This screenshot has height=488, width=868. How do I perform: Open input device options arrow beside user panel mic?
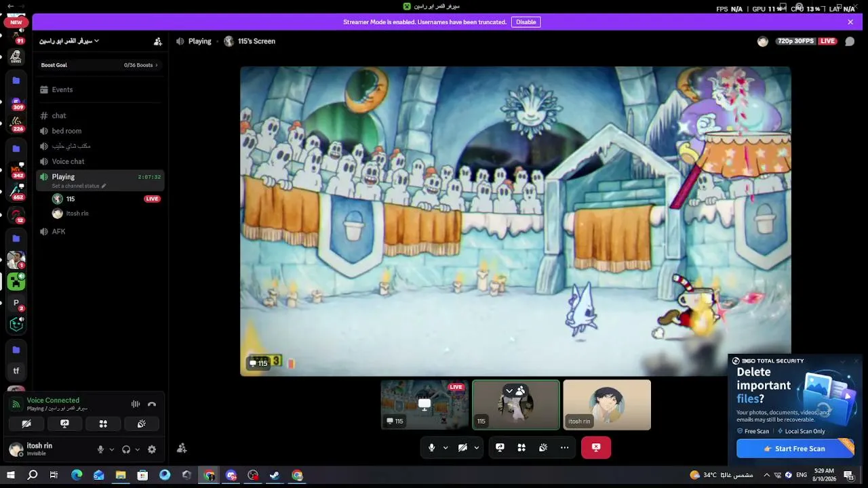tap(112, 449)
